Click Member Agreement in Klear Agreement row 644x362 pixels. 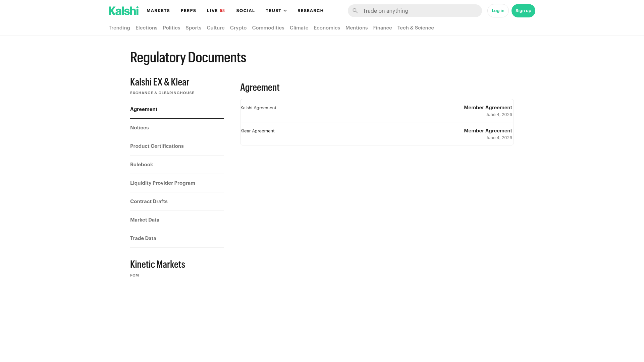click(x=488, y=131)
